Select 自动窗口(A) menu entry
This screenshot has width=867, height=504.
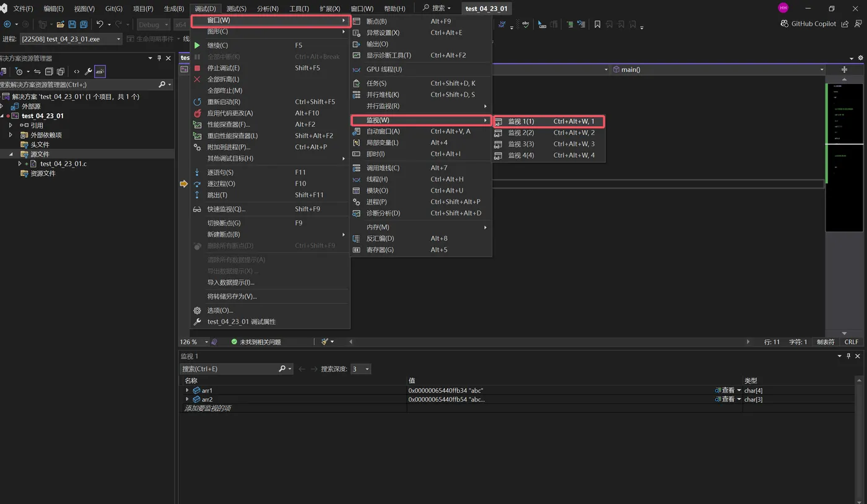pos(421,131)
